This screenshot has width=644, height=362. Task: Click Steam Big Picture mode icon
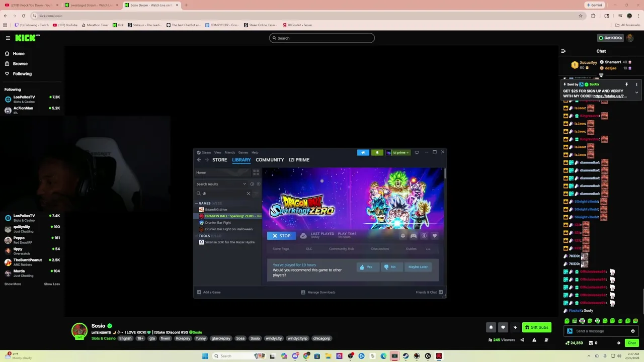coord(417,152)
